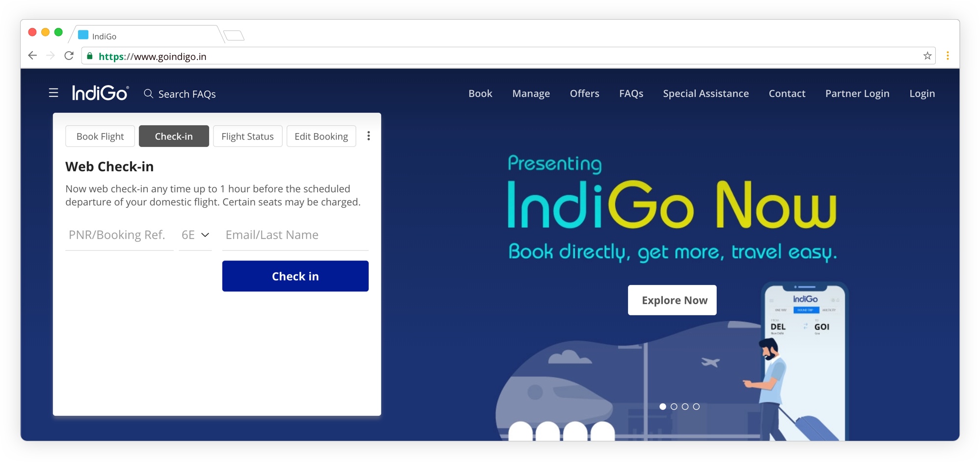Select the fourth carousel dot
This screenshot has width=980, height=462.
click(x=696, y=406)
